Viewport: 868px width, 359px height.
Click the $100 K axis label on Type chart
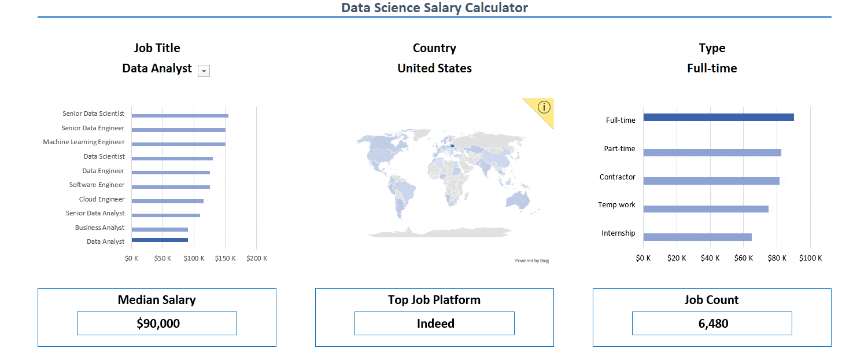click(x=810, y=258)
